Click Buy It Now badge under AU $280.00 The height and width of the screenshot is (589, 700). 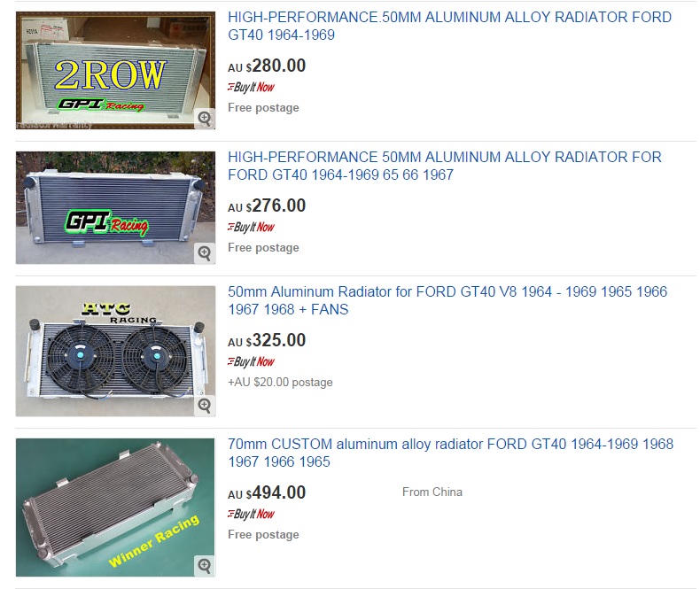pyautogui.click(x=251, y=87)
